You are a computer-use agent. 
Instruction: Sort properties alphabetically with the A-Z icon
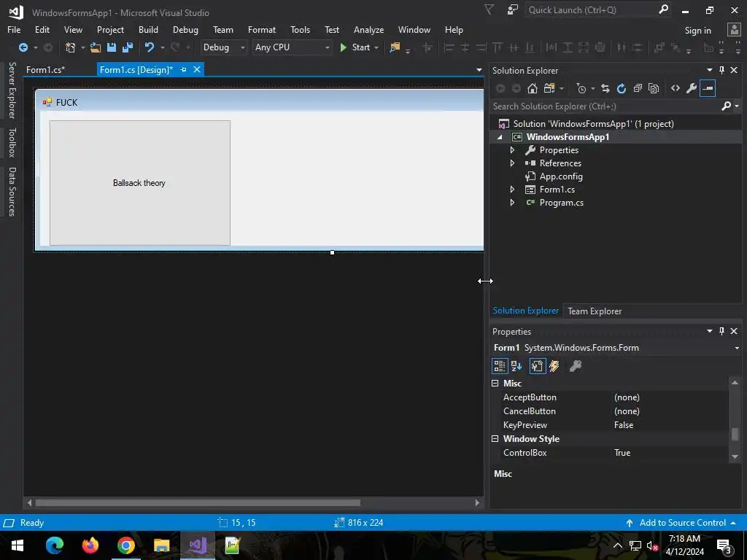516,366
